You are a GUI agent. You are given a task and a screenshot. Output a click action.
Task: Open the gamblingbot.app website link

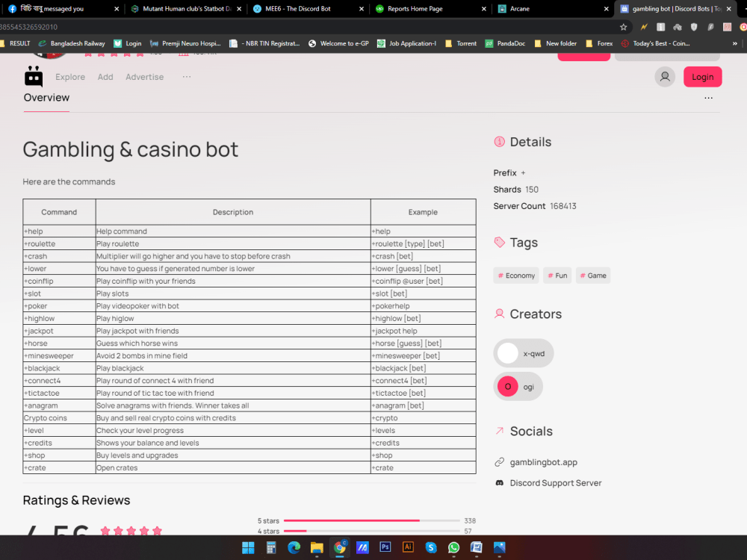(543, 462)
